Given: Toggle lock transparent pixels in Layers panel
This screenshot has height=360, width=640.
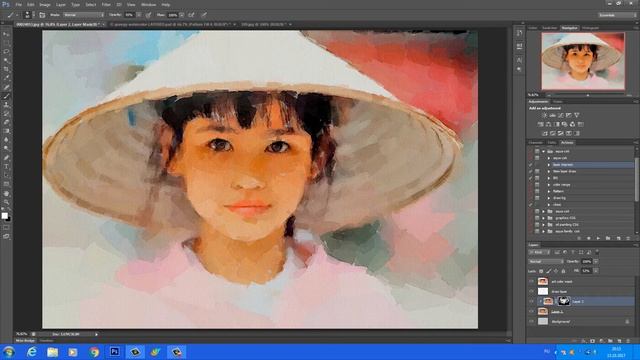Looking at the screenshot, I should tap(541, 271).
